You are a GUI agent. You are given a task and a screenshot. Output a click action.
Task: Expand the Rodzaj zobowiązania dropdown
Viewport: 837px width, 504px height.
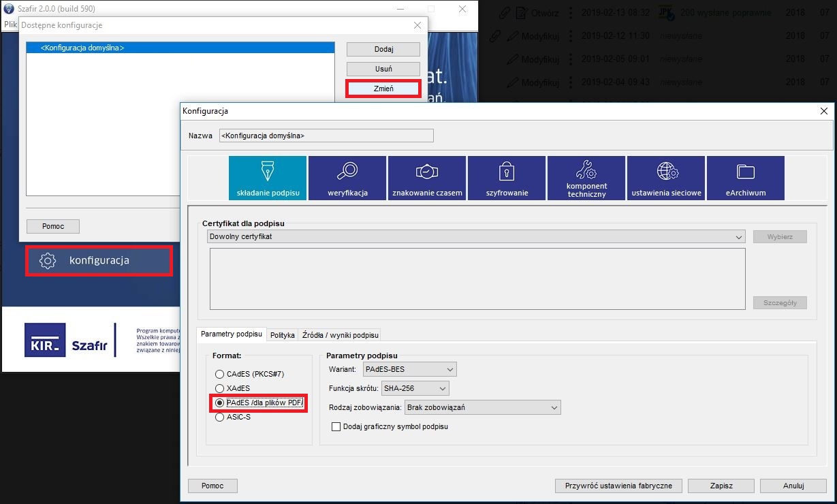tap(482, 407)
